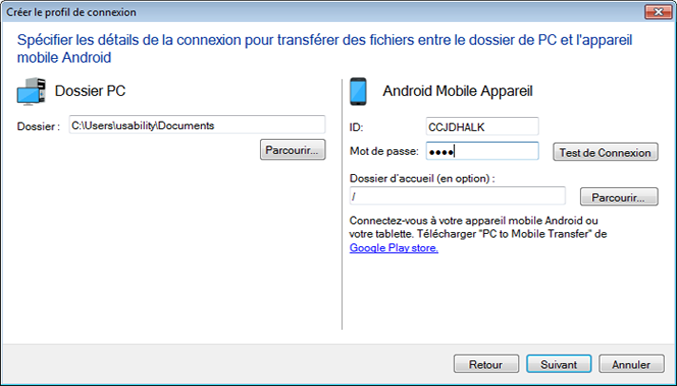The height and width of the screenshot is (386, 677).
Task: Click the Dossier folder path field
Action: click(x=197, y=125)
